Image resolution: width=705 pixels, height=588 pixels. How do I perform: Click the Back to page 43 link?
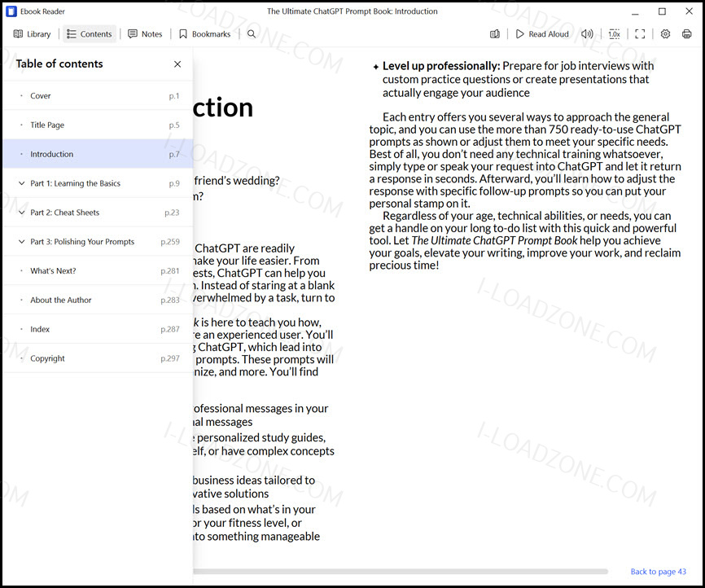(x=659, y=572)
